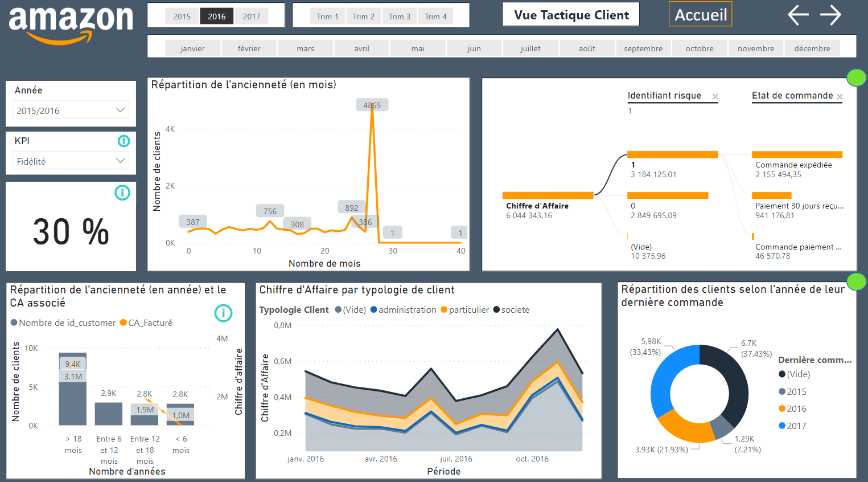Screen dimensions: 868x482
Task: Select Identifiant risque node 1 bar
Action: pyautogui.click(x=672, y=154)
